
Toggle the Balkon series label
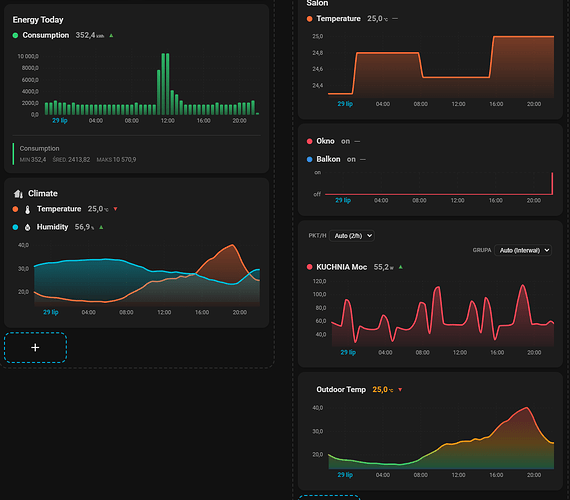[328, 159]
